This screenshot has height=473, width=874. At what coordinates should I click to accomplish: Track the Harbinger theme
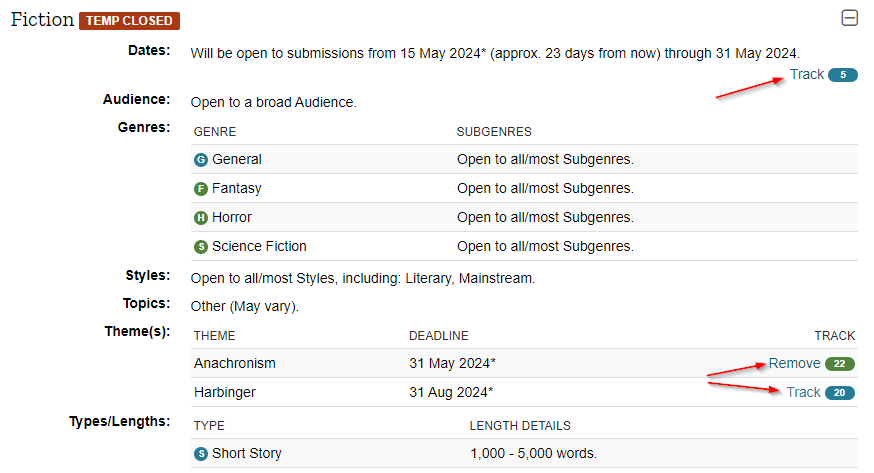click(x=803, y=392)
